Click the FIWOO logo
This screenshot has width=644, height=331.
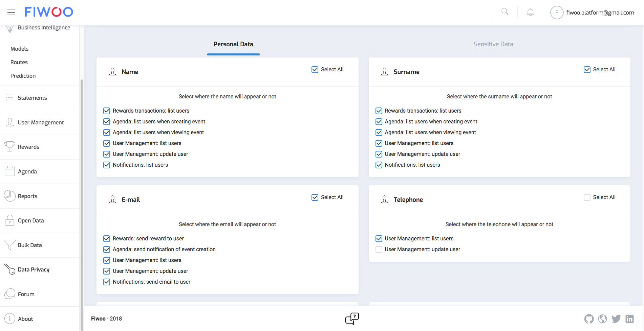49,12
